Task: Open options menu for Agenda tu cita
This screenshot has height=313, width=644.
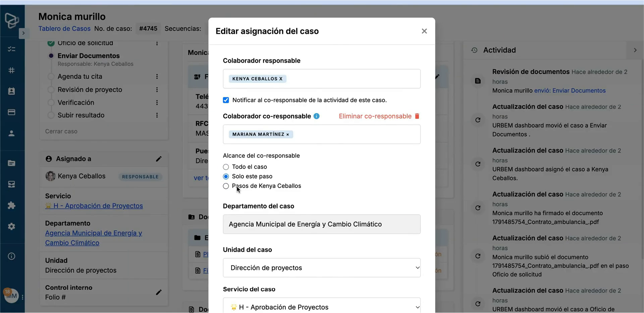Action: pyautogui.click(x=157, y=77)
